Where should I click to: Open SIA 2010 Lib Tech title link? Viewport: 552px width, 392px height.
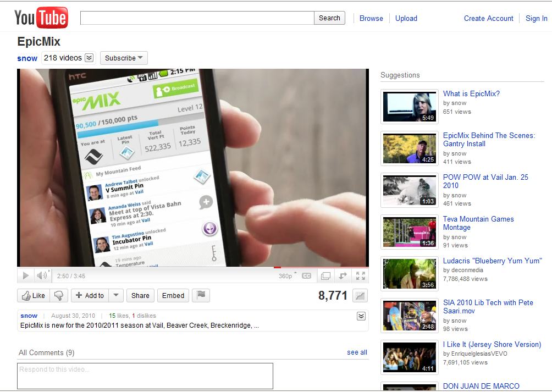click(488, 306)
